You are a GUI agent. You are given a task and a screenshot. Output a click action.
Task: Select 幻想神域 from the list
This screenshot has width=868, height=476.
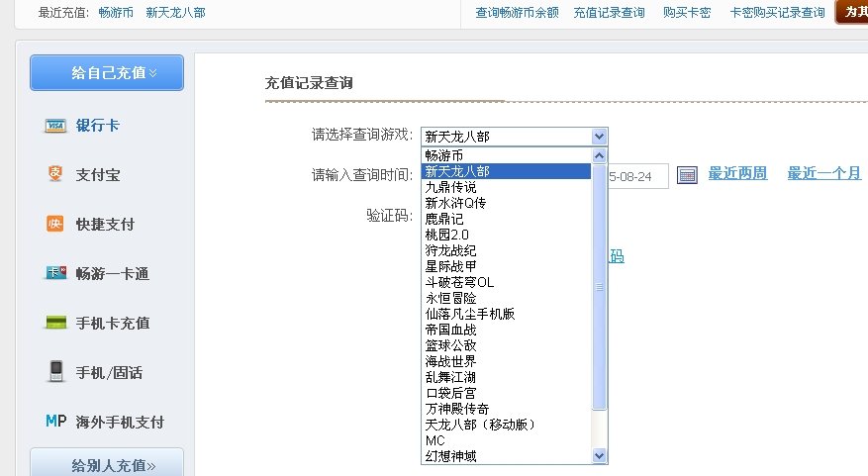[x=506, y=456]
